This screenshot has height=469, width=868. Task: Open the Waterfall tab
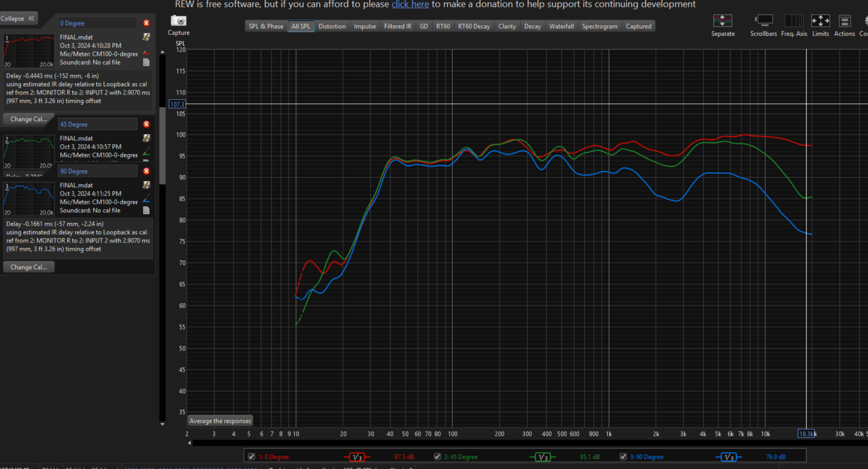tap(561, 26)
